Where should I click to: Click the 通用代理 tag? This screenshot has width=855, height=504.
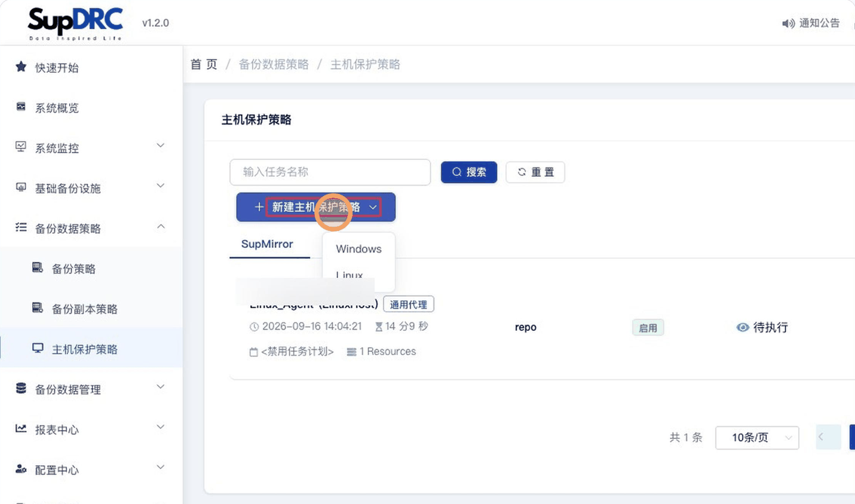point(409,305)
